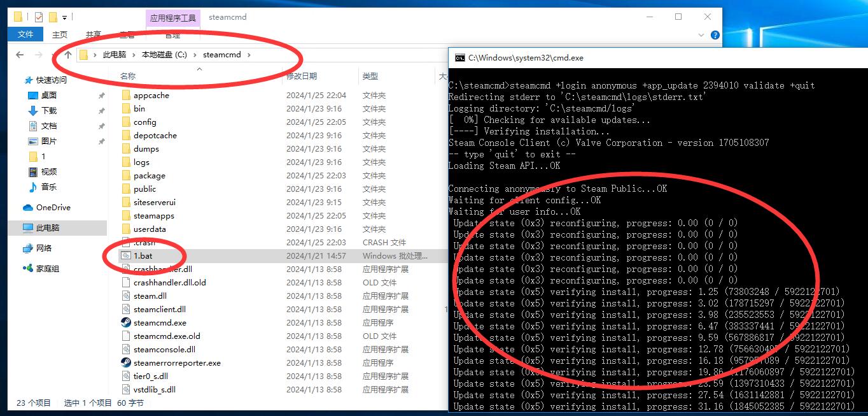Expand breadcrumb chevron before 此电脑
The height and width of the screenshot is (416, 868).
coord(95,55)
